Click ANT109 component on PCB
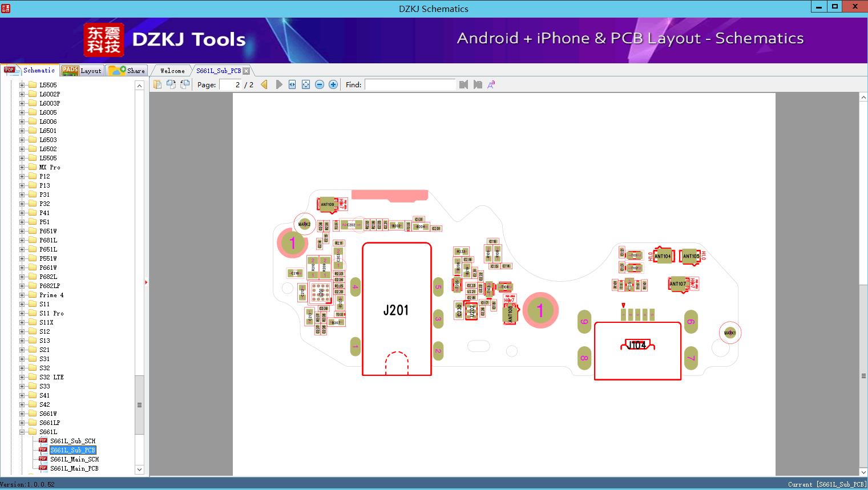868x490 pixels. tap(328, 204)
